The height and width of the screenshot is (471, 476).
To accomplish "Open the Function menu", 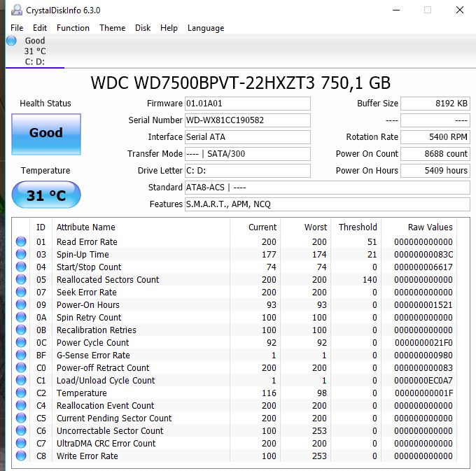I will 73,28.
